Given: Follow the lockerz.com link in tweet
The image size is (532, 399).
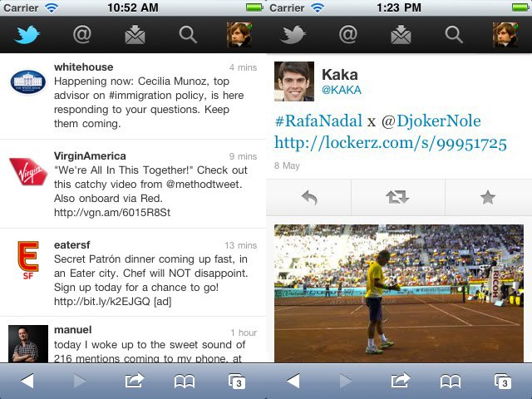Looking at the screenshot, I should 391,142.
